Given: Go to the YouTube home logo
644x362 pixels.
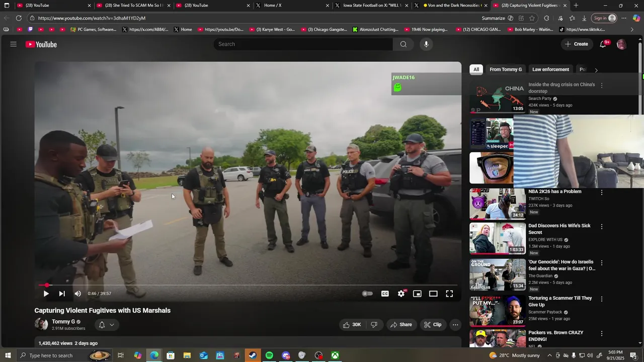Looking at the screenshot, I should click(41, 44).
